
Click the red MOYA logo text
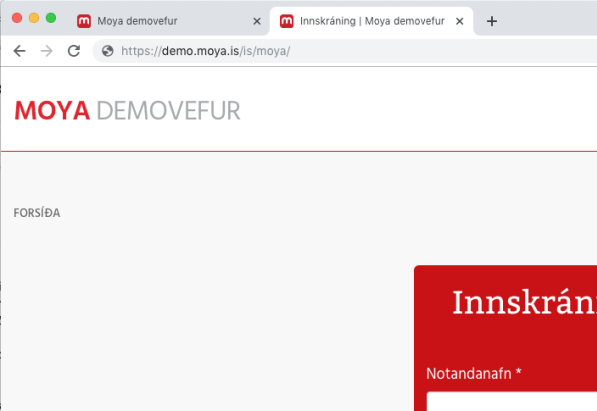(52, 111)
